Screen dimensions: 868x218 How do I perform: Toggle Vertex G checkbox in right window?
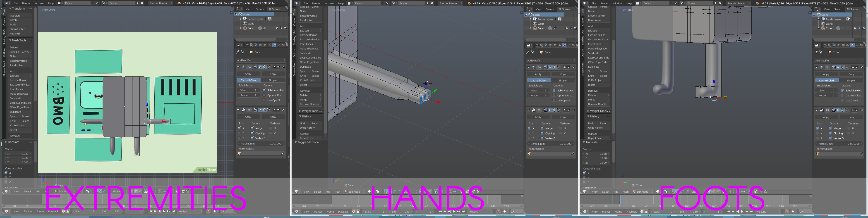point(830,138)
